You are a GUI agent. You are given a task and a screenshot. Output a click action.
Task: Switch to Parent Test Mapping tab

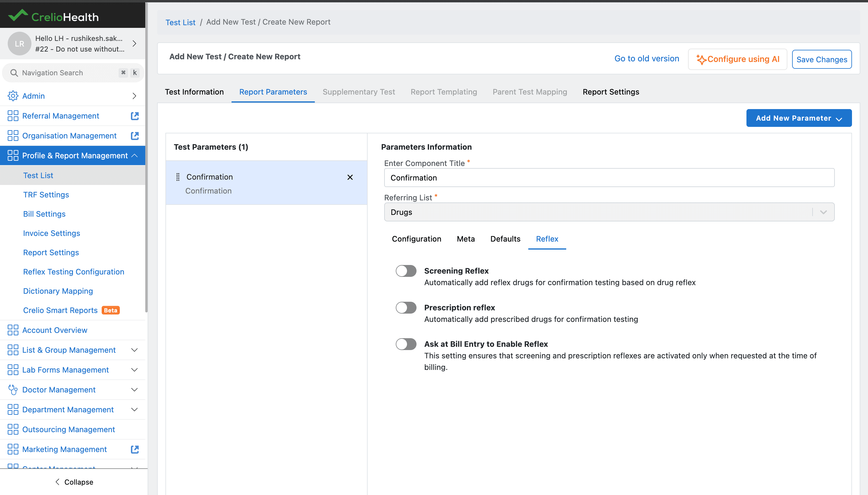pos(530,92)
